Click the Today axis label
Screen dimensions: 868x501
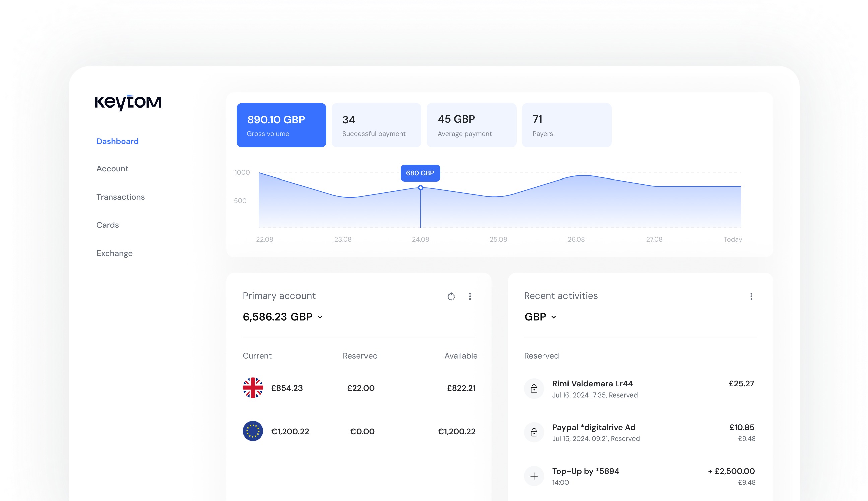[x=732, y=239]
